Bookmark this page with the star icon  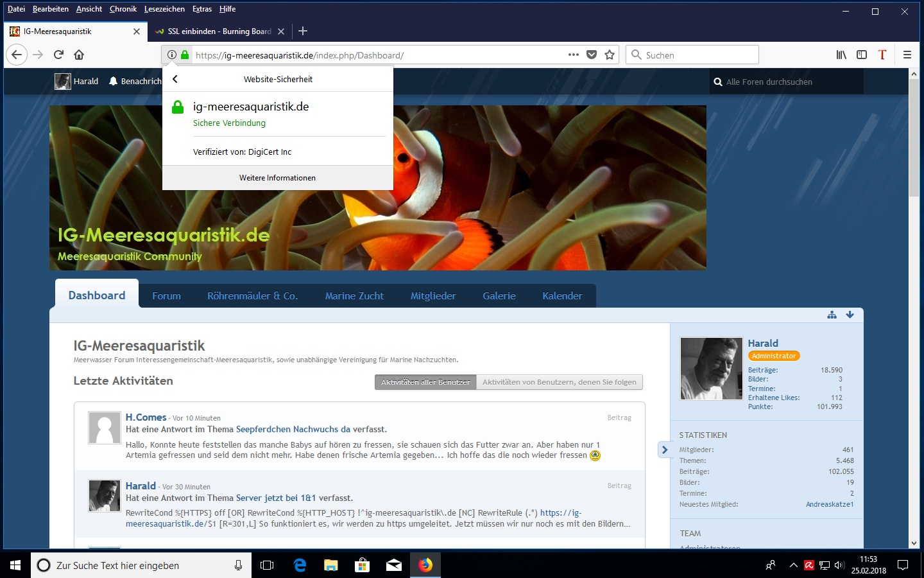pyautogui.click(x=610, y=55)
